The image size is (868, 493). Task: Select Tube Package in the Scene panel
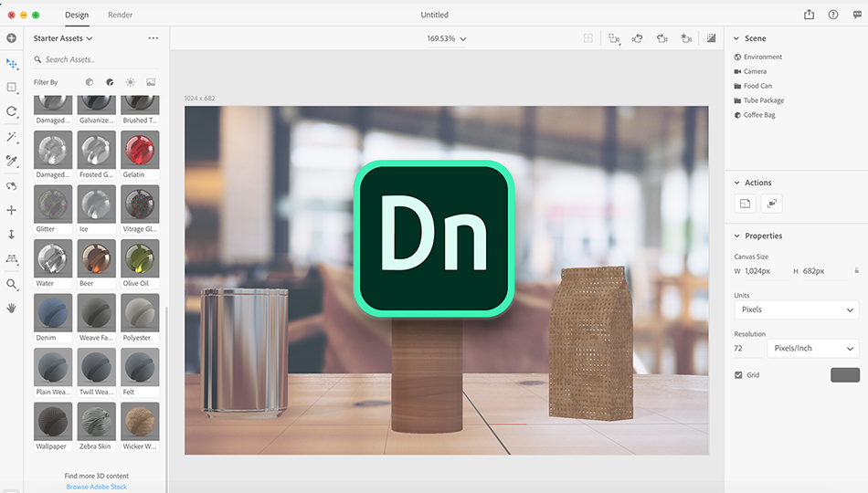[759, 100]
